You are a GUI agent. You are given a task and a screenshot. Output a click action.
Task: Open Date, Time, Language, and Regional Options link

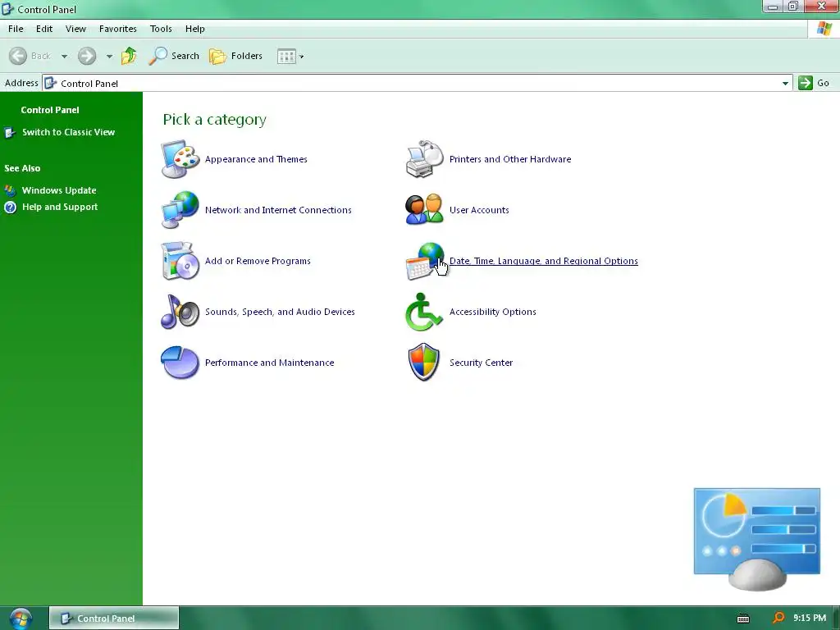(x=543, y=261)
